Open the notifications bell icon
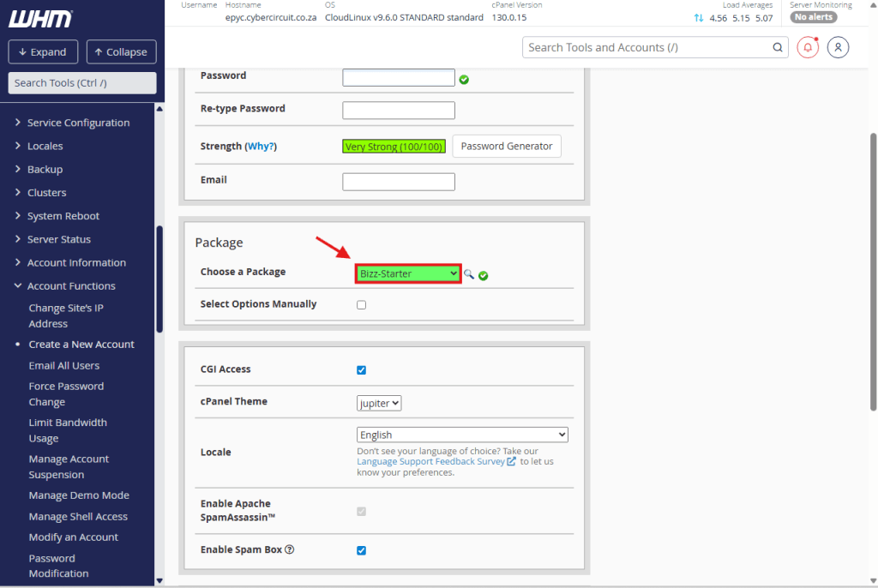Screen dimensions: 878x588 [x=808, y=47]
